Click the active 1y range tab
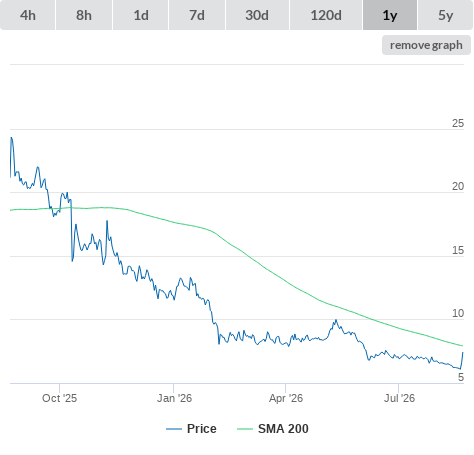 coord(390,15)
